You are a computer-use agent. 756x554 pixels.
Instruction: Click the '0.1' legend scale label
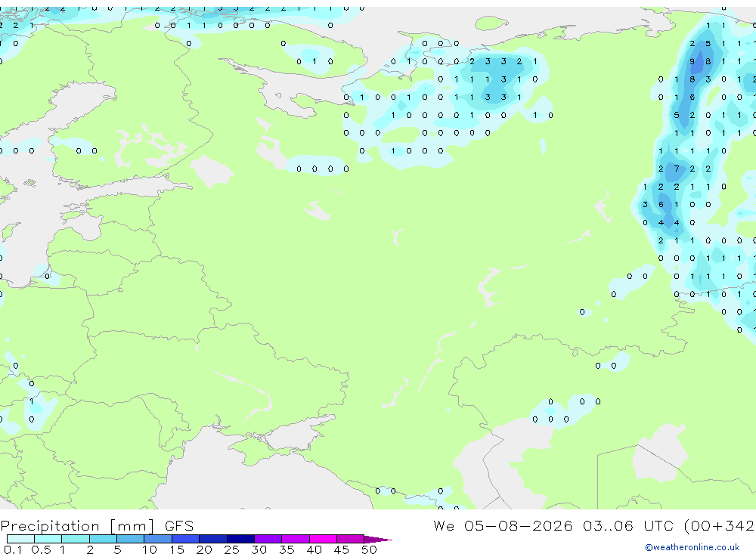(x=13, y=549)
